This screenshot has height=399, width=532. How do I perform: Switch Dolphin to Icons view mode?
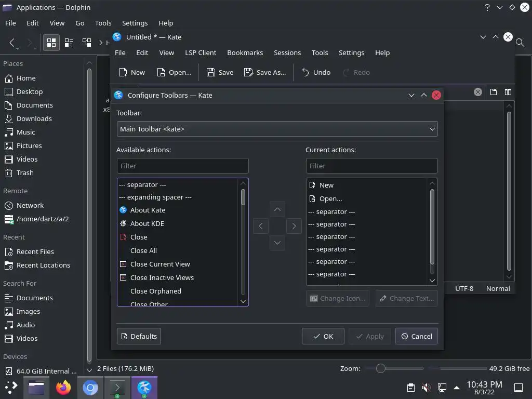[51, 43]
